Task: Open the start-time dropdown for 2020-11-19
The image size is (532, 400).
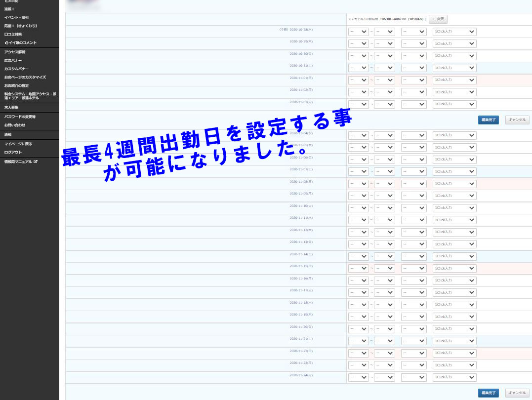Action: 358,317
